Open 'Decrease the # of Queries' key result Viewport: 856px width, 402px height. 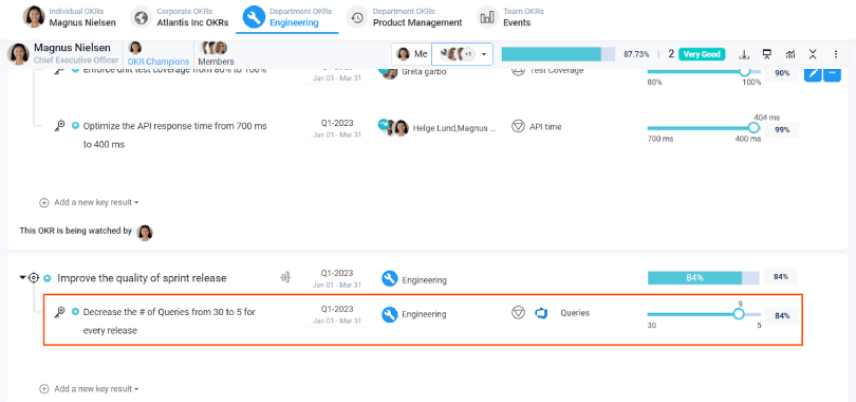click(169, 321)
